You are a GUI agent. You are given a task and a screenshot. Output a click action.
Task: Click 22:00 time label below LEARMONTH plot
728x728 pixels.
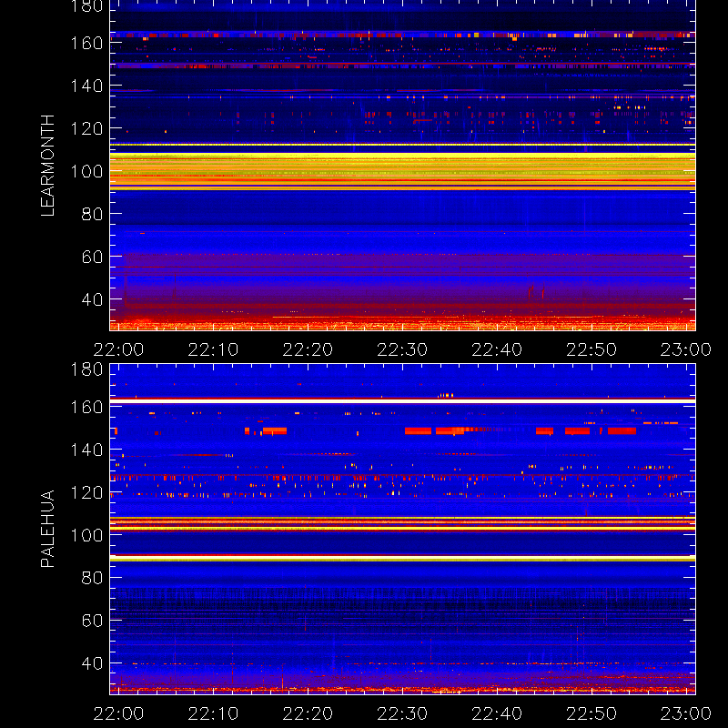(x=118, y=349)
